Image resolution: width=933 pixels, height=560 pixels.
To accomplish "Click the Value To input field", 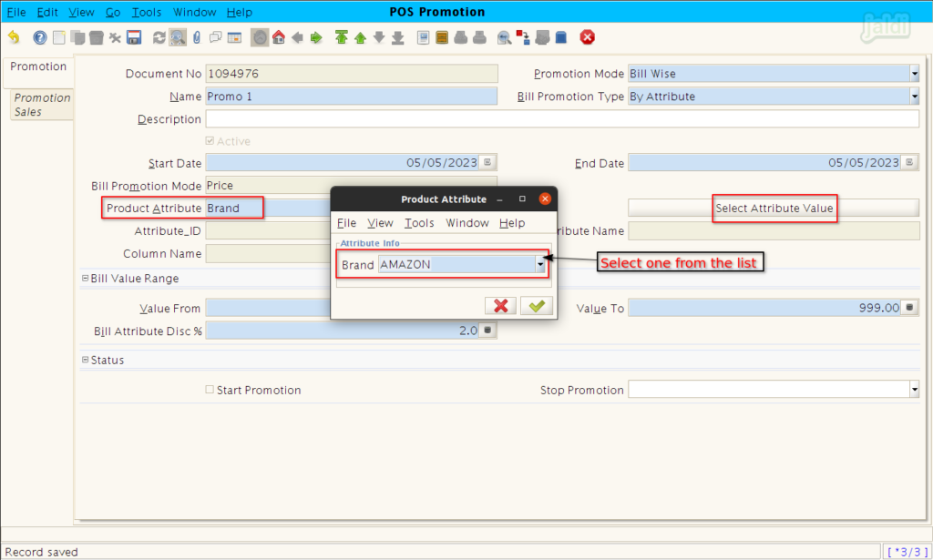I will point(765,308).
